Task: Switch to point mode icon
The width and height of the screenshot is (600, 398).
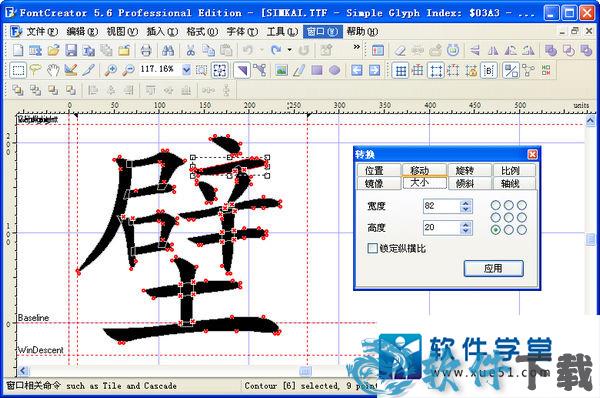Action: pyautogui.click(x=259, y=70)
